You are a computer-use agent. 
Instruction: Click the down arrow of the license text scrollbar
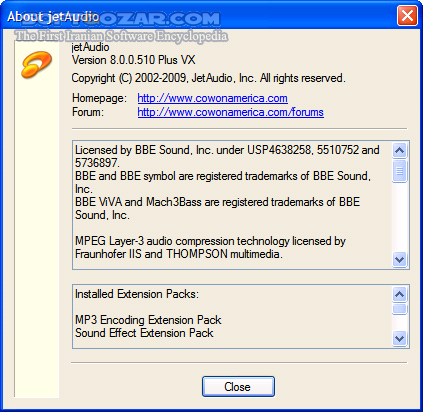click(399, 259)
